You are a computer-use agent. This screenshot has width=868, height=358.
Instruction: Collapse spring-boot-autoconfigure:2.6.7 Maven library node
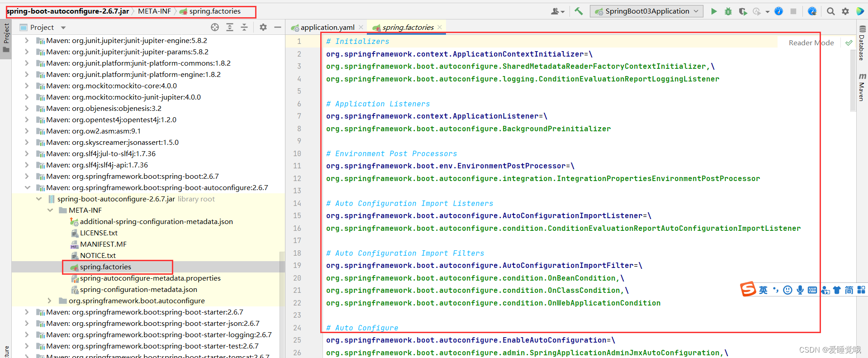(x=27, y=187)
